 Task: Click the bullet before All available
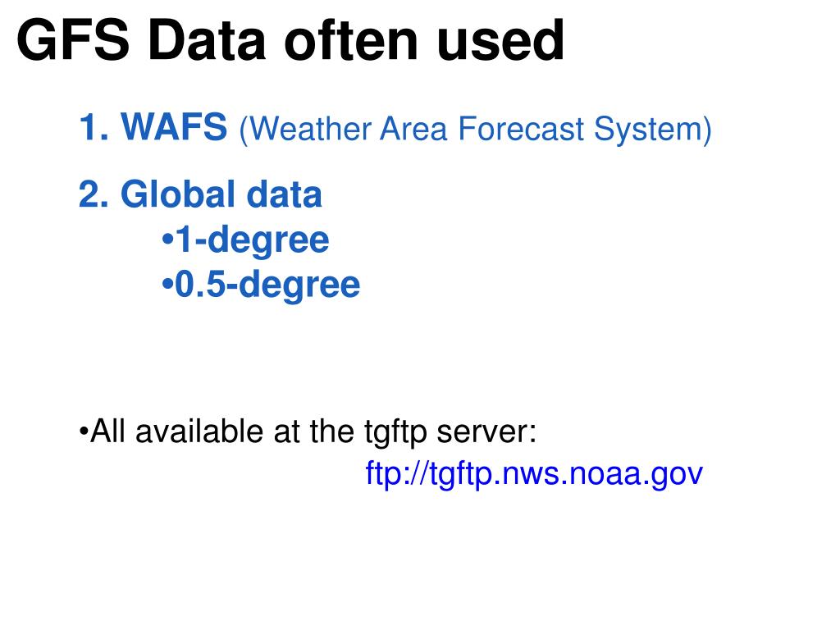pyautogui.click(x=83, y=431)
